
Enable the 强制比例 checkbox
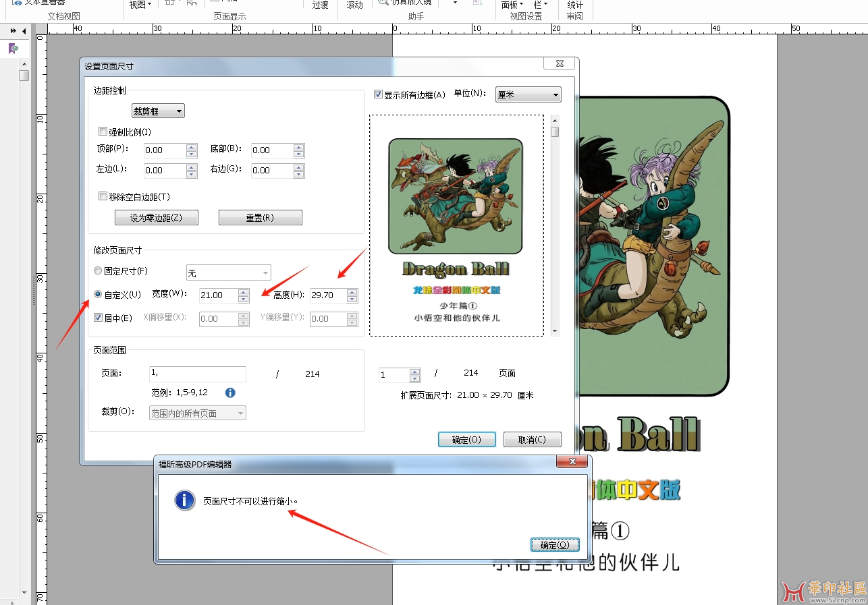pyautogui.click(x=103, y=132)
